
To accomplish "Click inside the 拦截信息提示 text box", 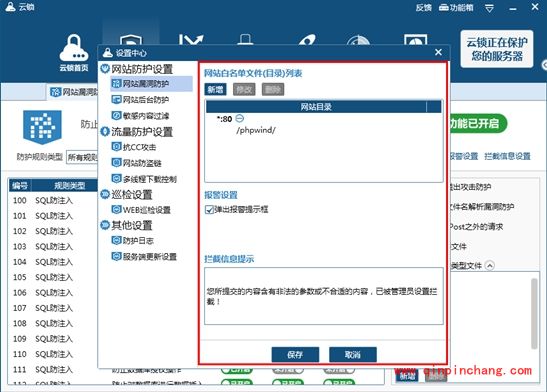I will [x=324, y=296].
